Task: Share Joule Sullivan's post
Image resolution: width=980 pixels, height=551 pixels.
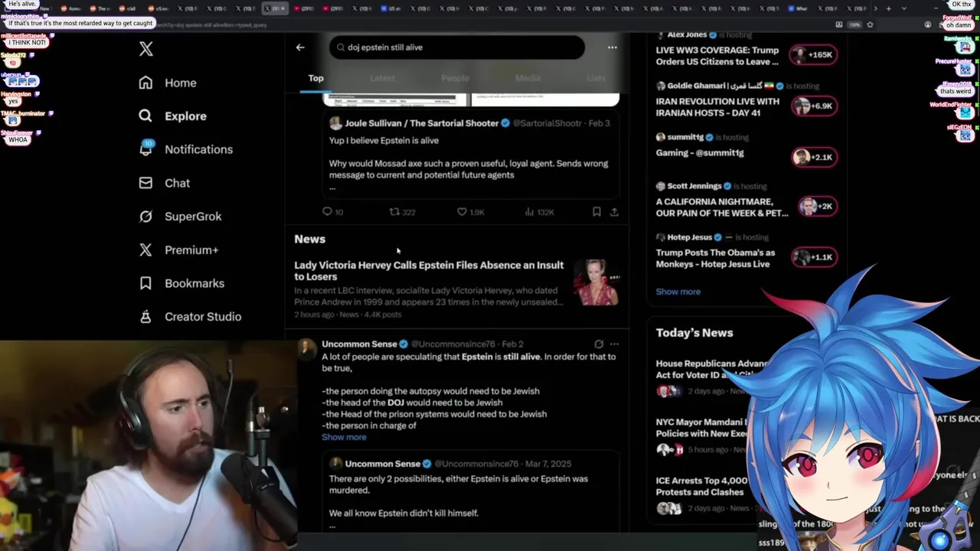Action: 614,212
